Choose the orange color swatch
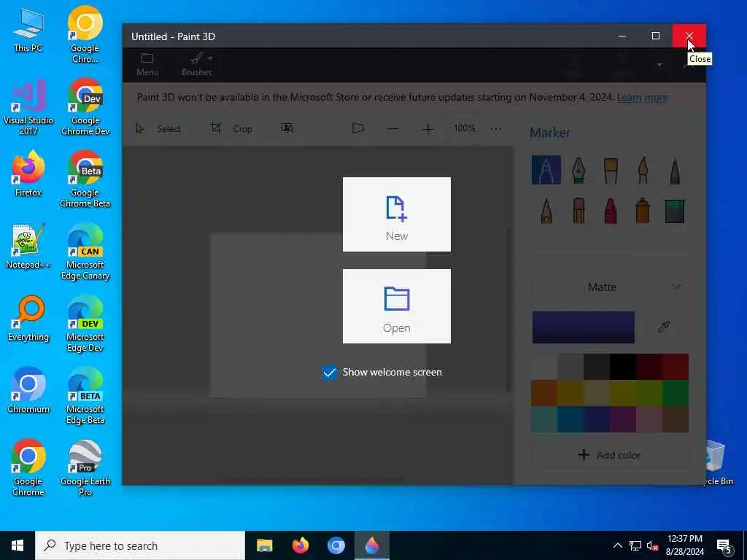Viewport: 747px width, 560px height. (x=544, y=392)
